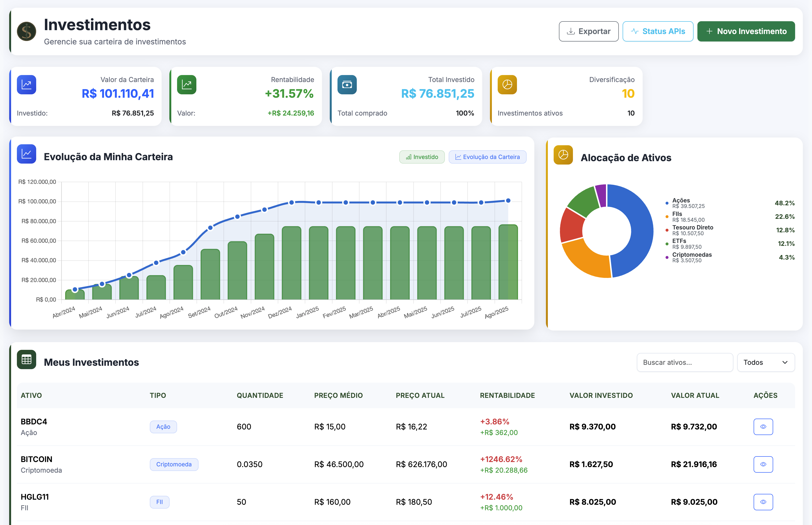This screenshot has height=525, width=812.
Task: Click the Exportar button
Action: pos(588,31)
